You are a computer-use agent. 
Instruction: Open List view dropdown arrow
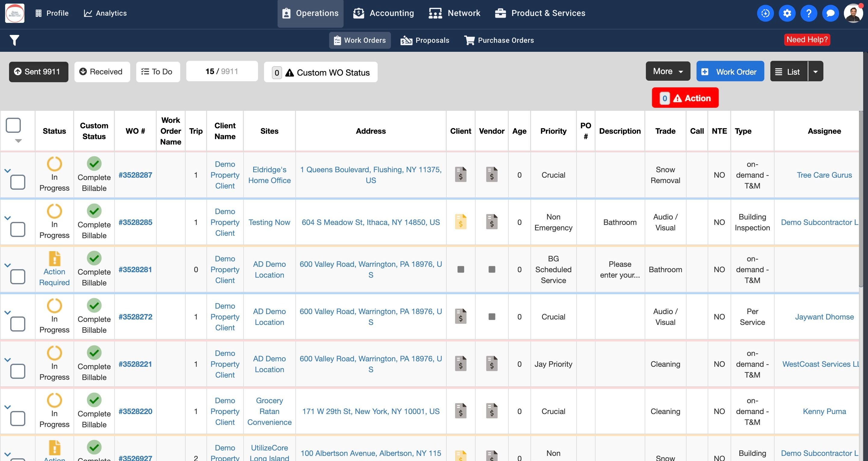click(x=815, y=72)
